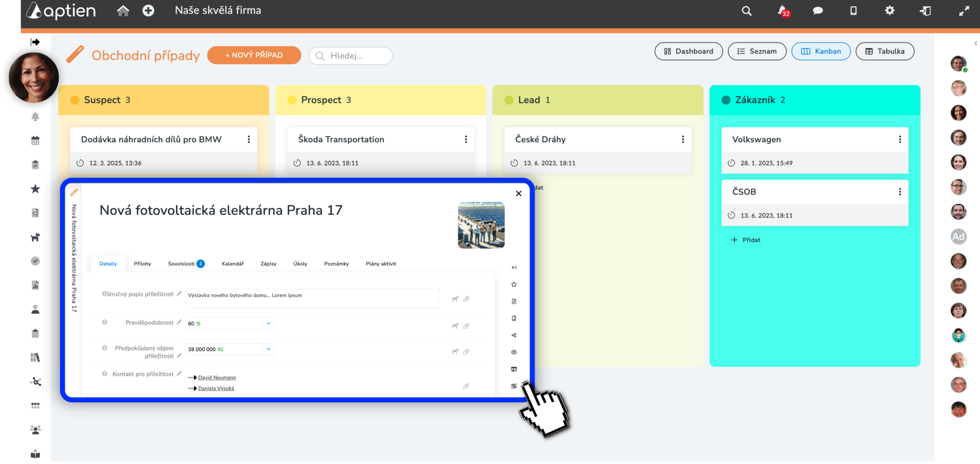Image resolution: width=980 pixels, height=464 pixels.
Task: Open settings gear in top bar
Action: pos(890,11)
